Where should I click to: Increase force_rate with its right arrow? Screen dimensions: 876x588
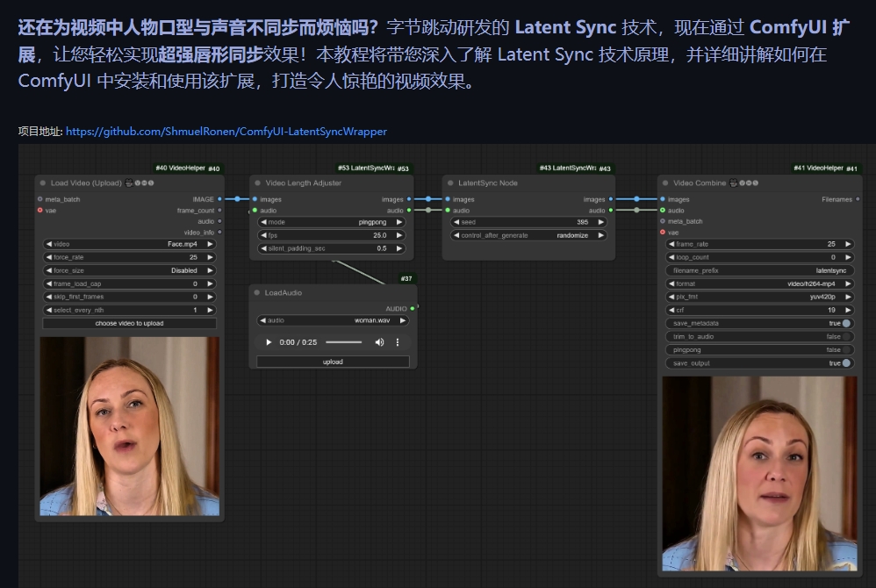click(210, 257)
